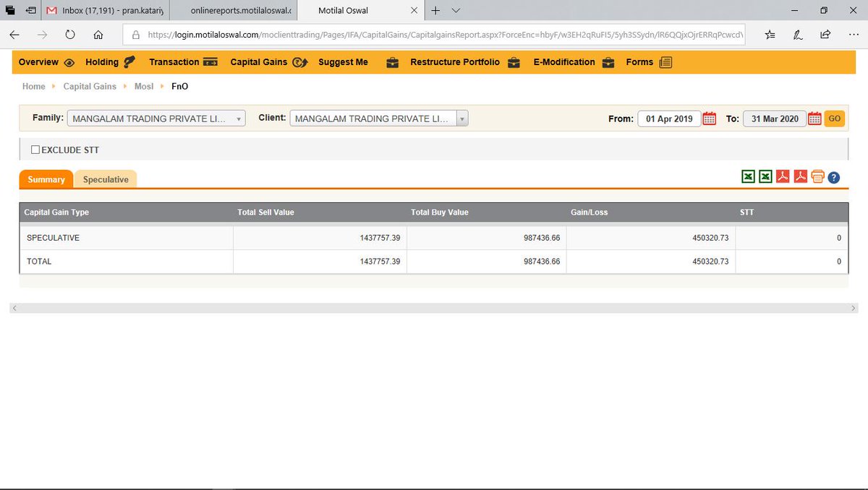Click the Gain/Loss column header

click(x=590, y=212)
